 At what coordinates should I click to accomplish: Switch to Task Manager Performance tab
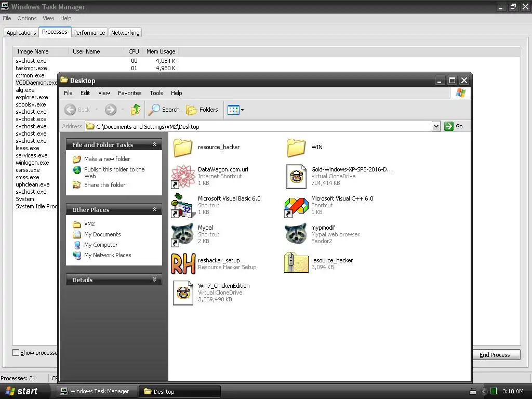(89, 33)
